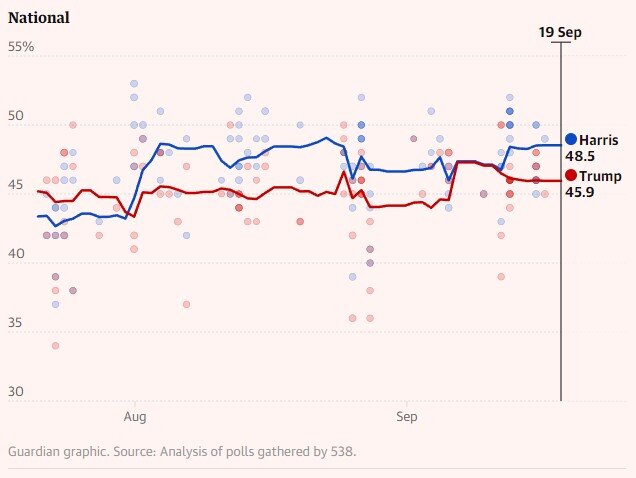Screen dimensions: 636x478
Task: Click the Harris 48.5 value
Action: [x=595, y=157]
